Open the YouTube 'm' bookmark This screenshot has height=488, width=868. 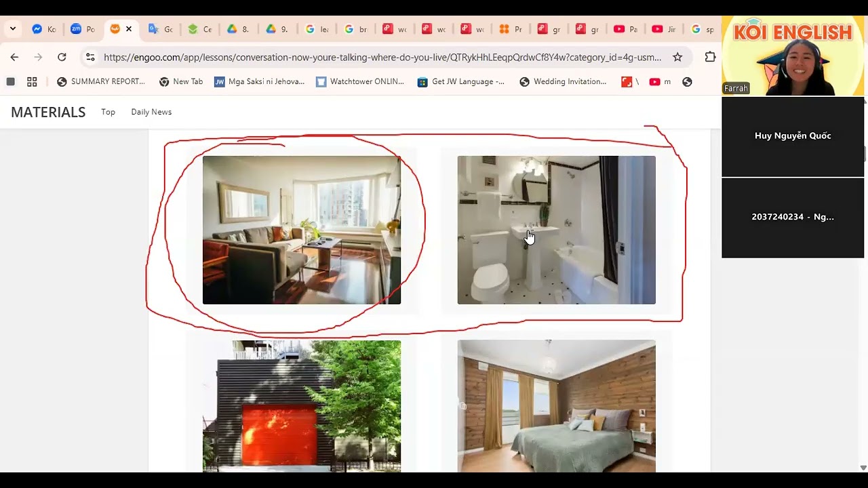coord(660,82)
